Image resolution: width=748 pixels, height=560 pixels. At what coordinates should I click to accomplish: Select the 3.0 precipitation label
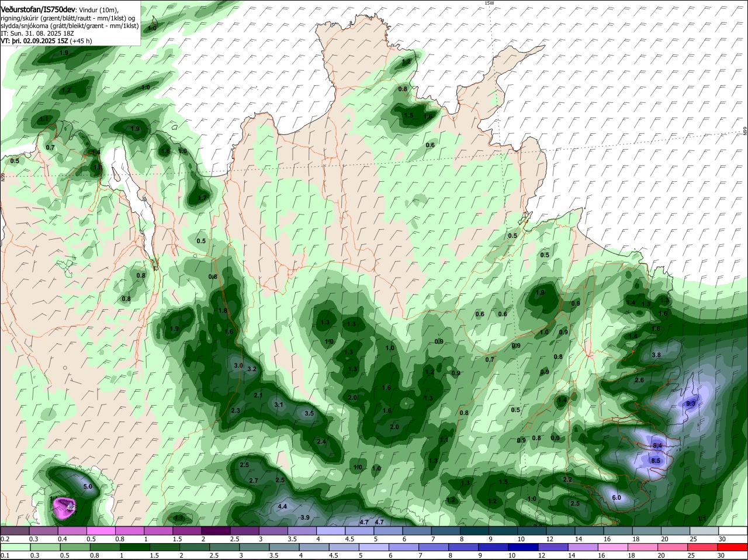238,365
